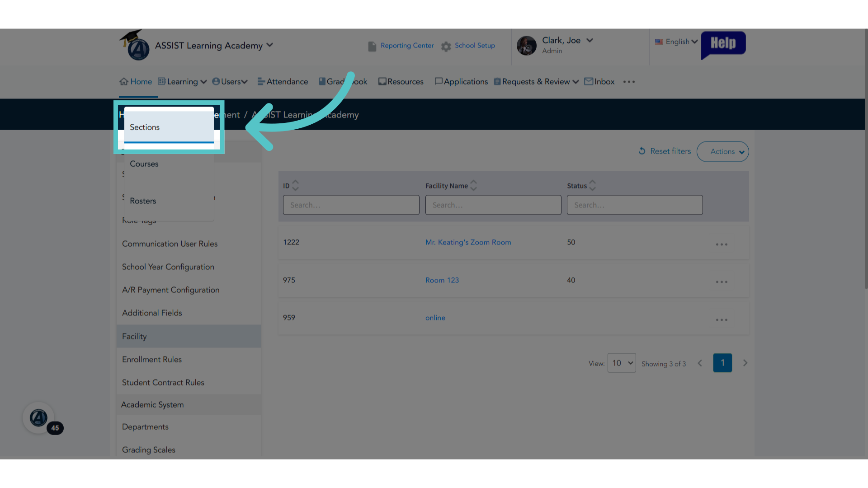868x488 pixels.
Task: Open Mr. Keating's Zoom Room facility
Action: pyautogui.click(x=468, y=242)
